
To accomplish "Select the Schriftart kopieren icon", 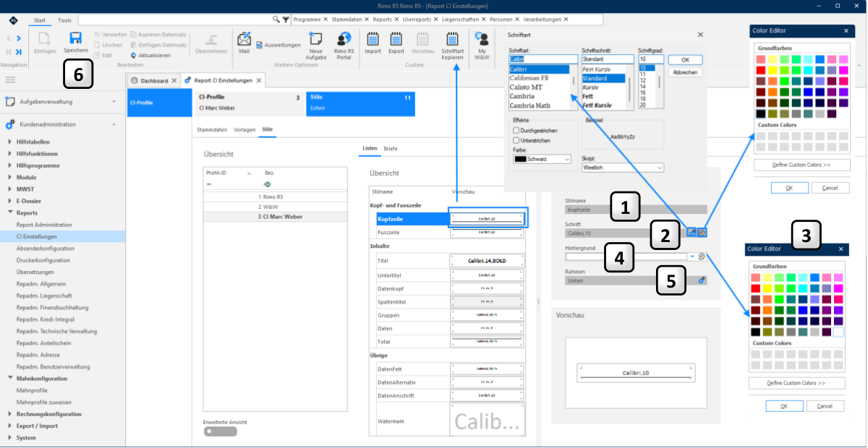I will (x=453, y=38).
